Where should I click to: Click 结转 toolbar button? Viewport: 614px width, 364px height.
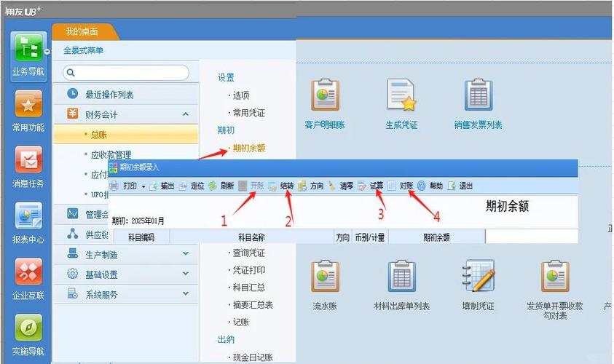281,186
